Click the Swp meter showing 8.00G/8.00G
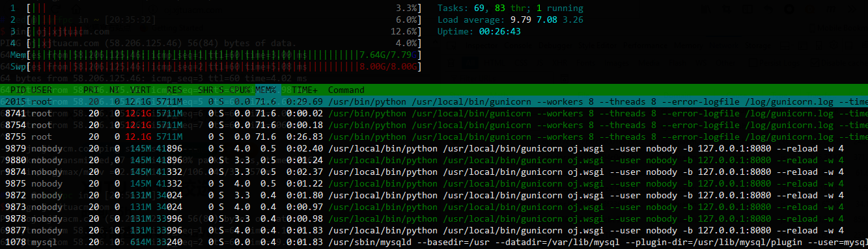The width and height of the screenshot is (868, 249). [216, 67]
